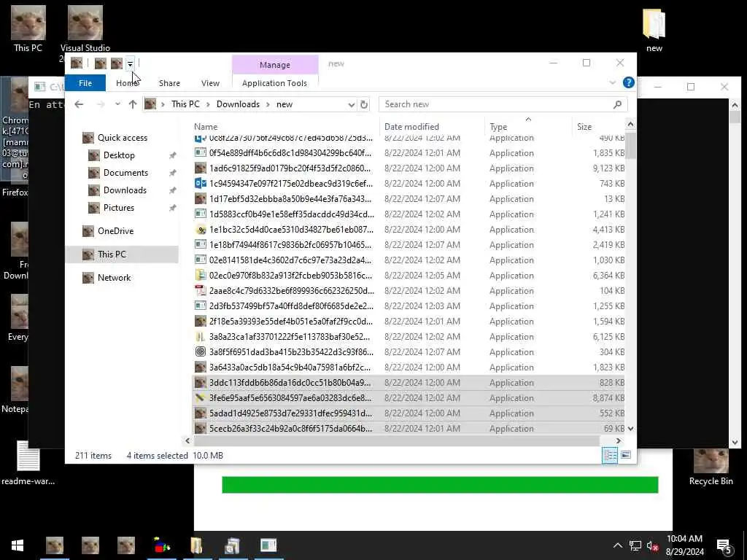
Task: Select Quick access in navigation pane
Action: point(122,138)
